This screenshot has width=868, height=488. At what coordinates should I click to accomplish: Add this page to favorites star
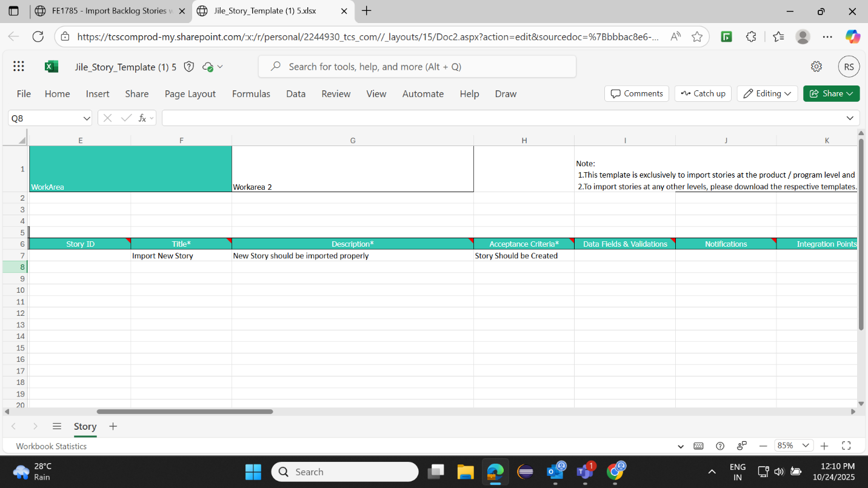pyautogui.click(x=697, y=37)
